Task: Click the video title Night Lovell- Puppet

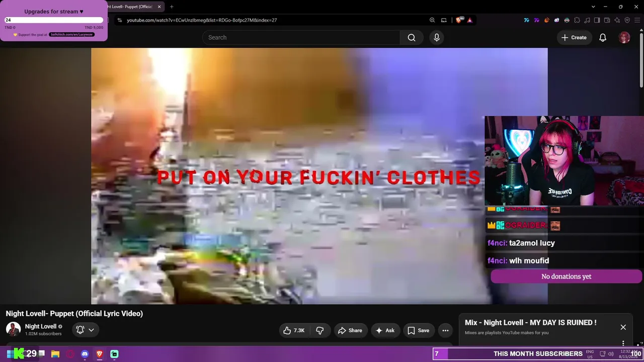Action: [x=74, y=314]
